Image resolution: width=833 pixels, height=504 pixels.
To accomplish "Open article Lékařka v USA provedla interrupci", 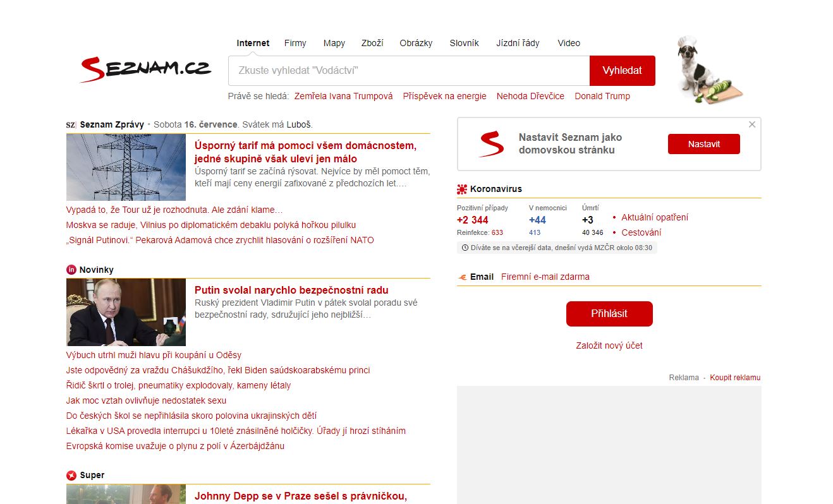I will (x=236, y=431).
